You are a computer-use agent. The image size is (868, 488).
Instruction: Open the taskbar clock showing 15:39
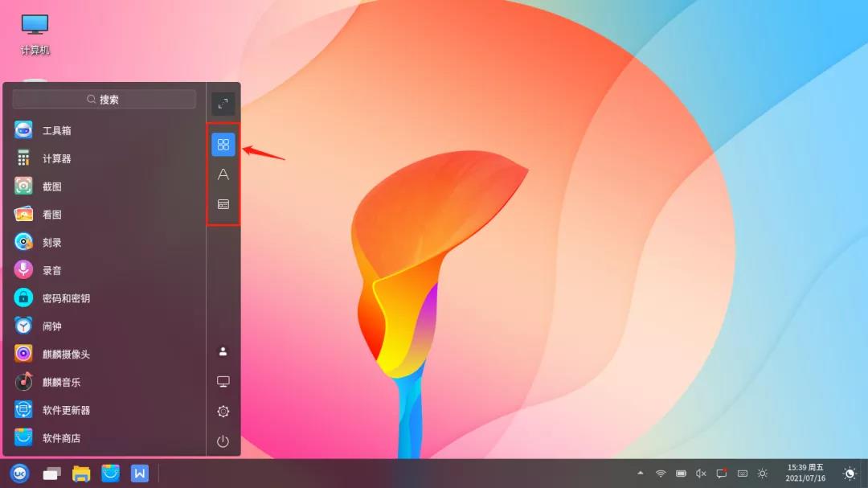(x=805, y=473)
